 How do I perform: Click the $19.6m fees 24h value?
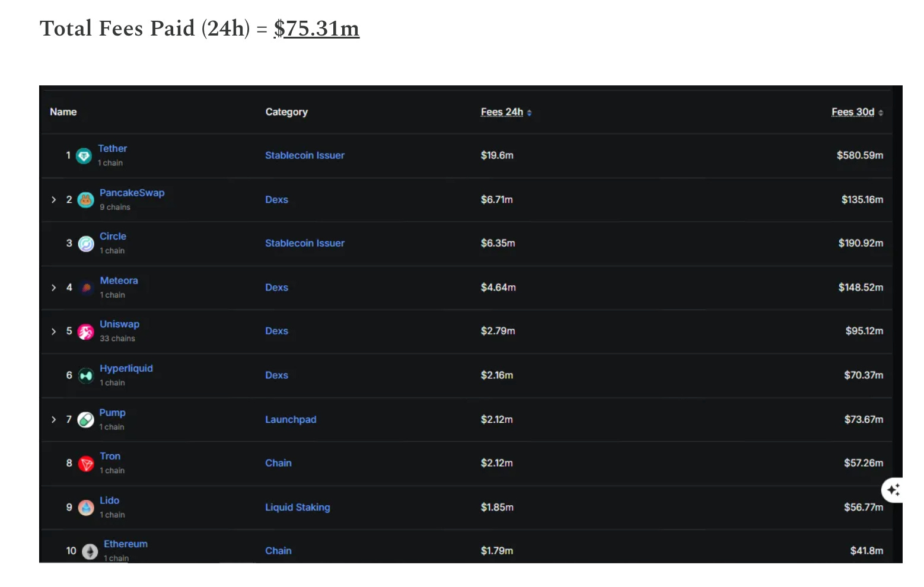497,155
